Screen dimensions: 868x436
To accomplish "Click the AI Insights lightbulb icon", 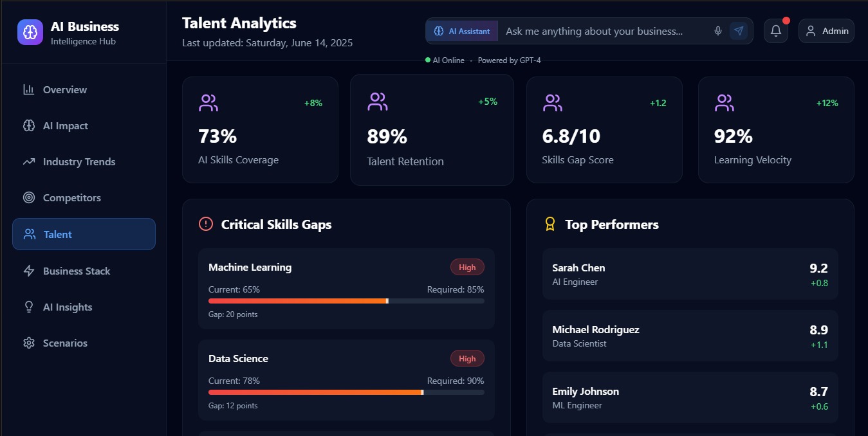I will click(29, 307).
